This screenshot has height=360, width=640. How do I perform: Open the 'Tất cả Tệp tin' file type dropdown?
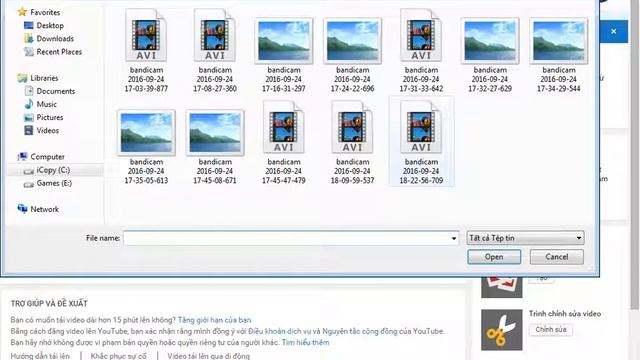[525, 238]
